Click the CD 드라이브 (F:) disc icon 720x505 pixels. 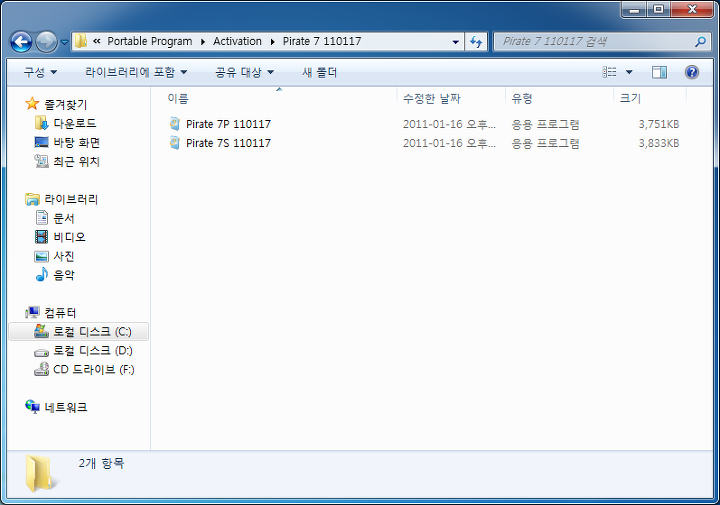[x=41, y=369]
